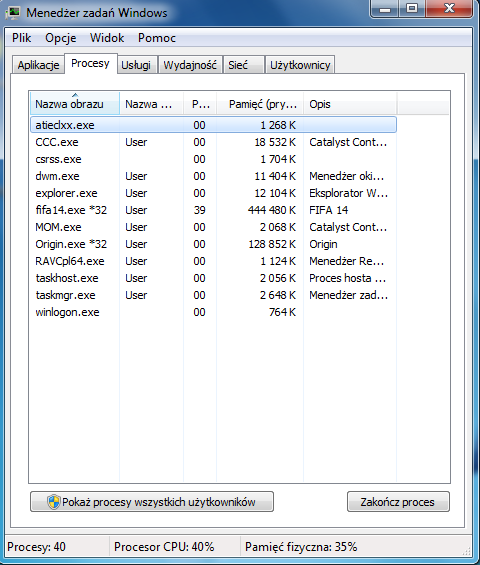This screenshot has height=565, width=480.
Task: Open the Wydajność tab
Action: click(190, 65)
